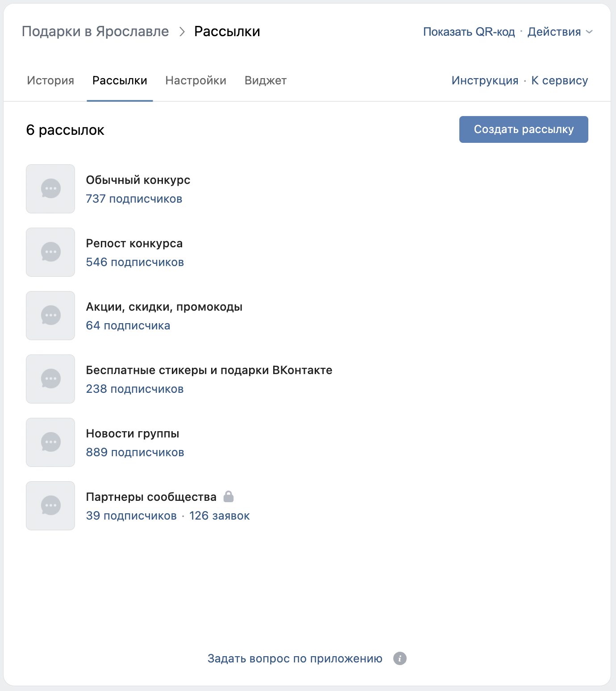This screenshot has height=691, width=616.
Task: Click Задать вопрос по приложению link
Action: [x=295, y=658]
